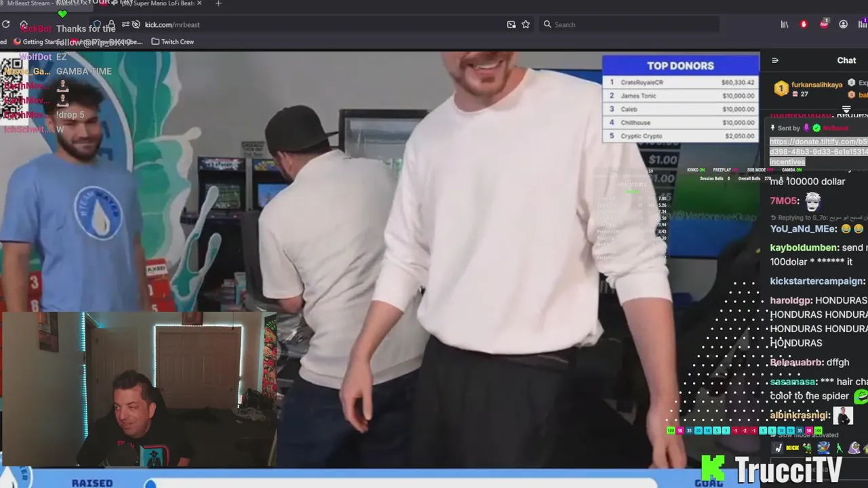The height and width of the screenshot is (488, 868).
Task: Click the MrBeast sender name in pinned message
Action: point(835,128)
